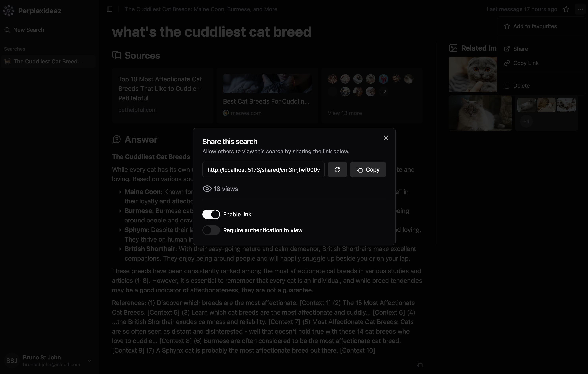Click the share link input field
Image resolution: width=588 pixels, height=374 pixels.
tap(264, 169)
